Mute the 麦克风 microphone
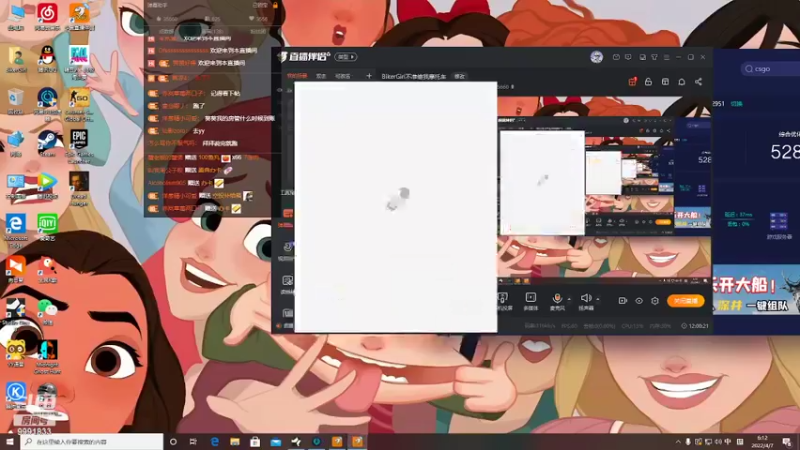Image resolution: width=800 pixels, height=450 pixels. point(557,301)
